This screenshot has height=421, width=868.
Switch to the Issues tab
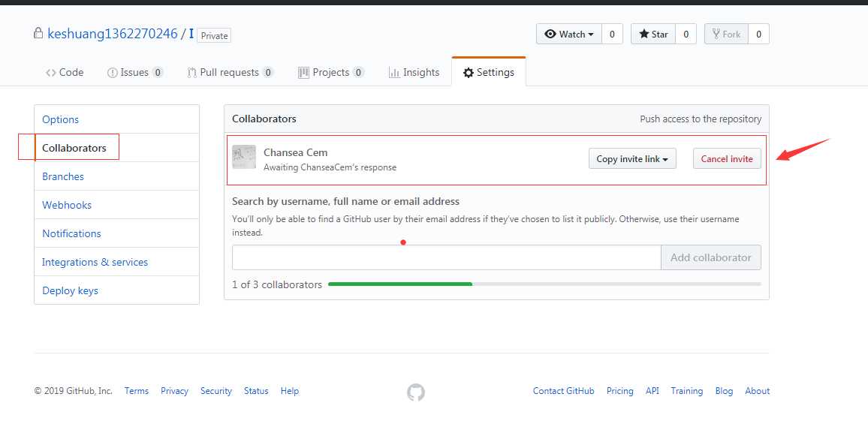tap(134, 73)
